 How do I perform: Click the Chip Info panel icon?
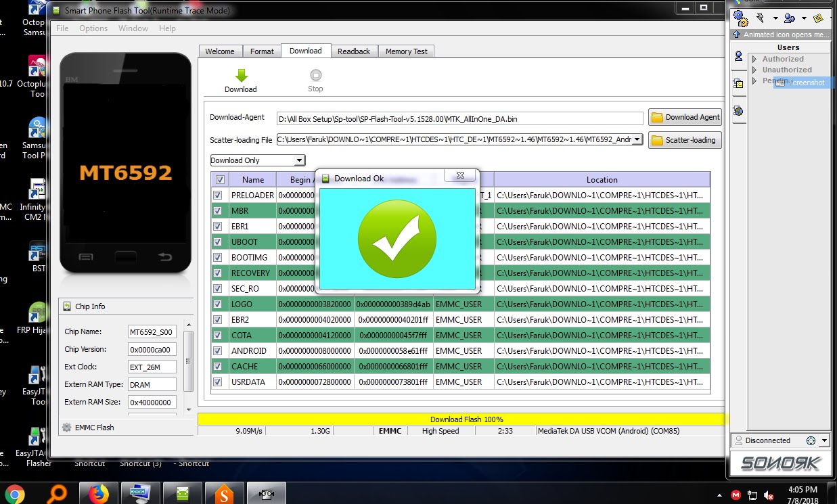(x=67, y=306)
